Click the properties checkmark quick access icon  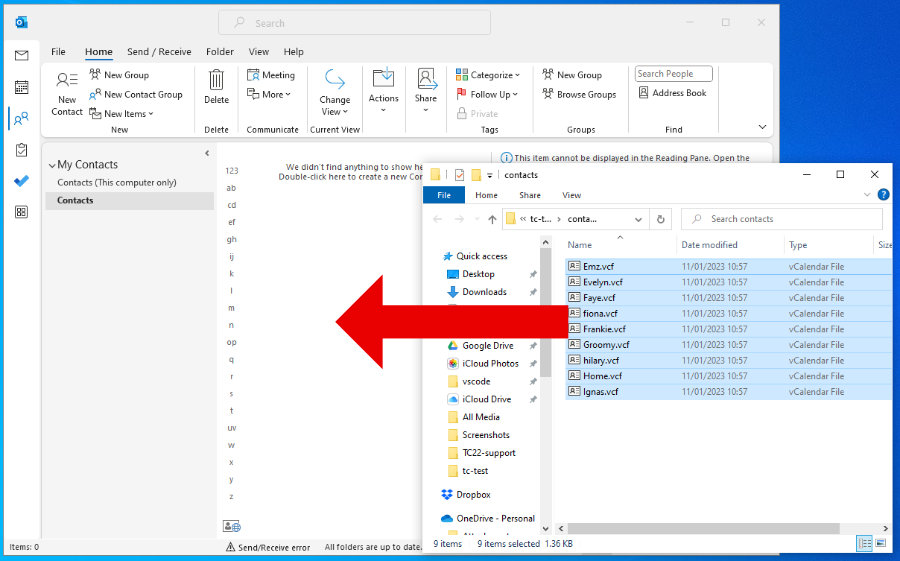(x=459, y=175)
